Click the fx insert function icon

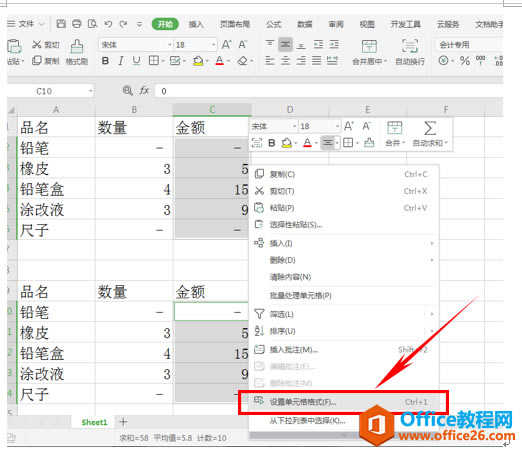[144, 91]
